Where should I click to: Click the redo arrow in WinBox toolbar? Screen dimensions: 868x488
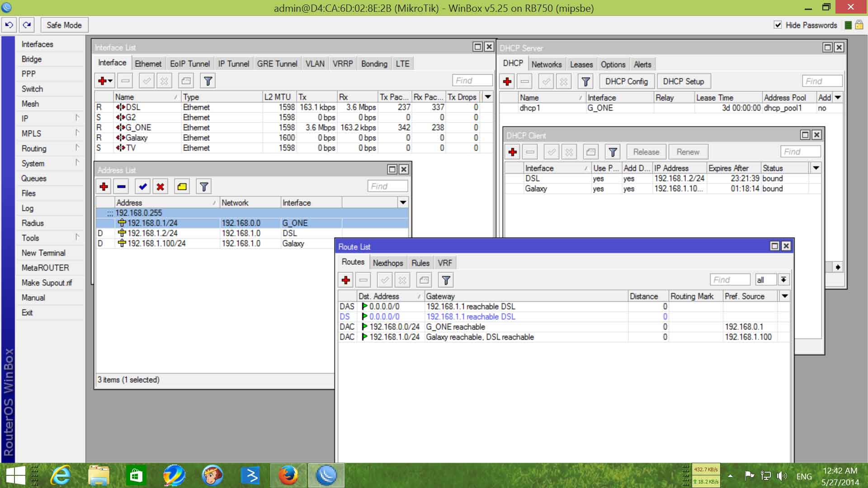click(27, 25)
